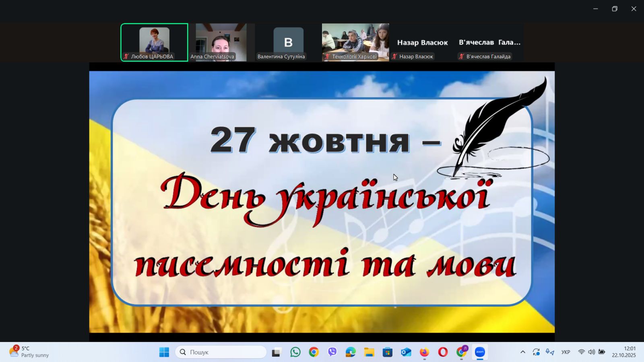Open the volume control in tray
The image size is (644, 362).
click(591, 352)
